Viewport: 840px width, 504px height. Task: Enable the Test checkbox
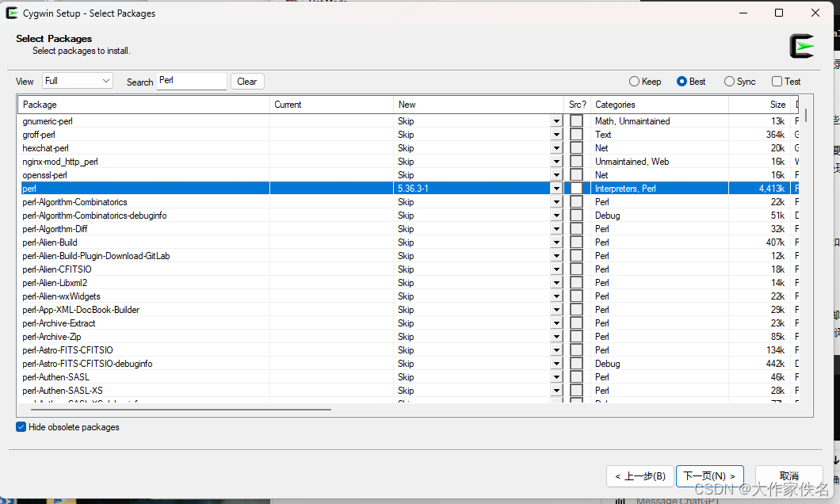click(x=786, y=82)
